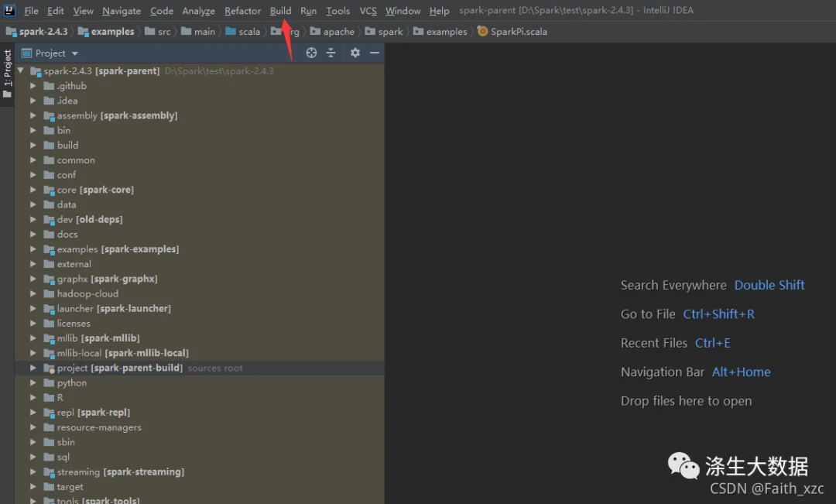
Task: Click the spark-2.4.3 breadcrumb folder icon
Action: point(11,32)
